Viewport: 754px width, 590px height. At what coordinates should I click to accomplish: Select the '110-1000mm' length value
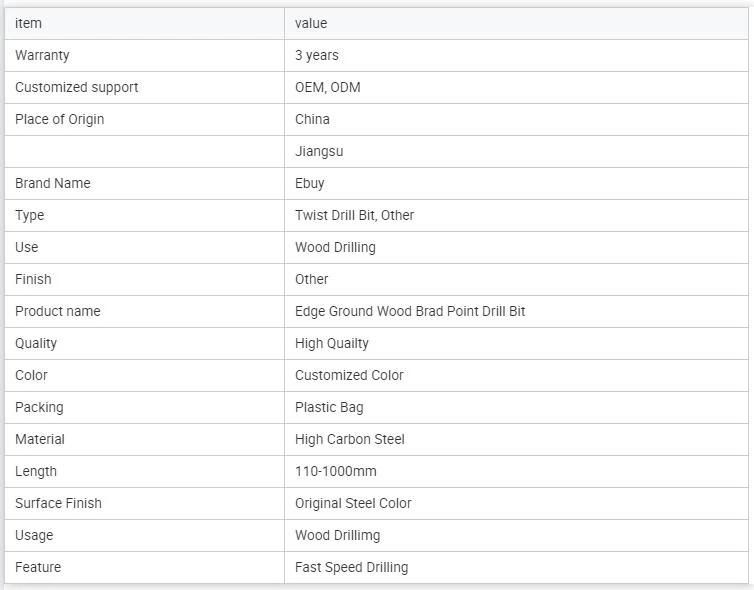[336, 471]
